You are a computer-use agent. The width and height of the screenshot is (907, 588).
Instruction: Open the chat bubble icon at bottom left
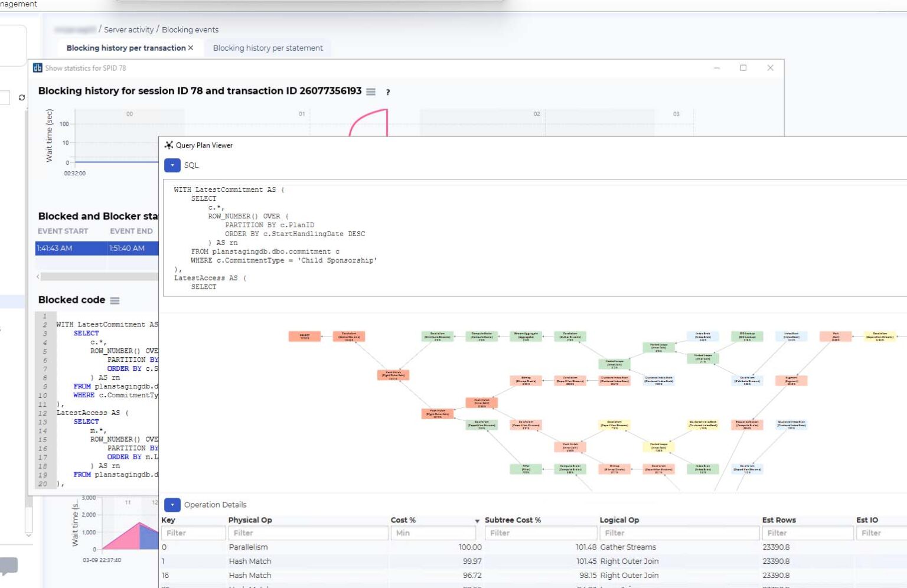(x=9, y=566)
